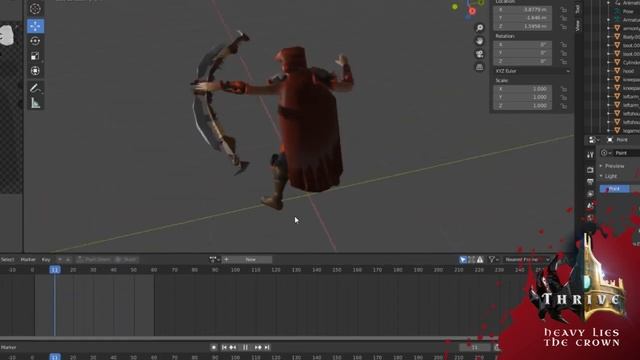640x360 pixels.
Task: Open the Select menu in dope sheet
Action: [7, 260]
